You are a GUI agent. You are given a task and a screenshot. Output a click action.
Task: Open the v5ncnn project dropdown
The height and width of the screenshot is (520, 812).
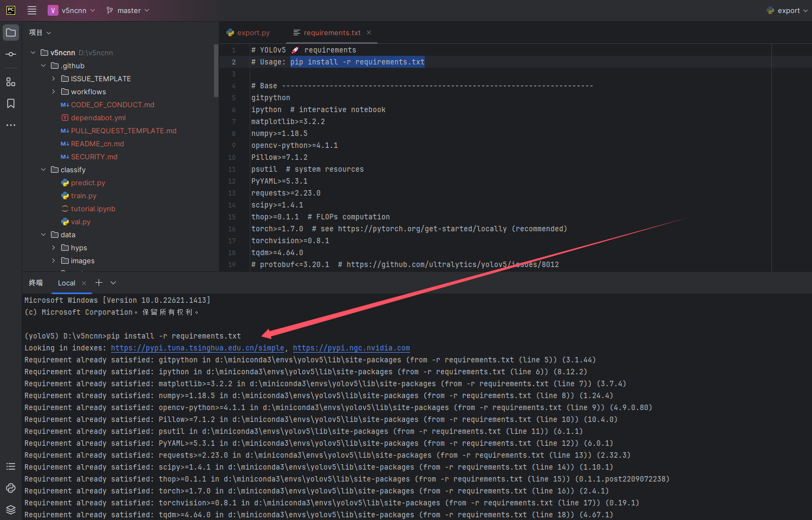[x=72, y=10]
